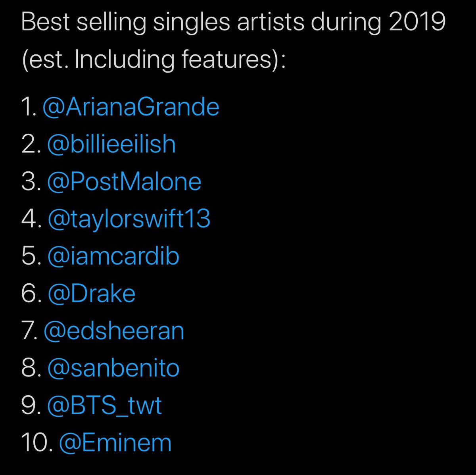Click the rank number '9.' before BTS_twt
Image resolution: width=476 pixels, height=475 pixels.
(31, 406)
